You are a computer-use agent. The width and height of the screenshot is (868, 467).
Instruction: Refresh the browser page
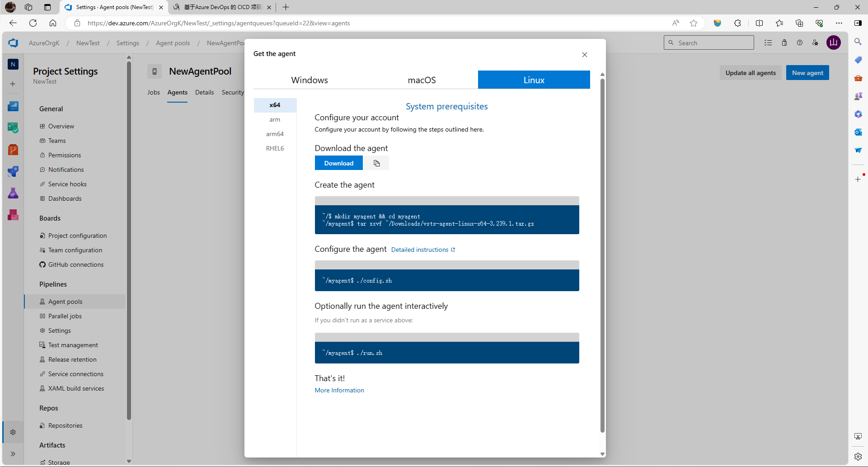[33, 23]
